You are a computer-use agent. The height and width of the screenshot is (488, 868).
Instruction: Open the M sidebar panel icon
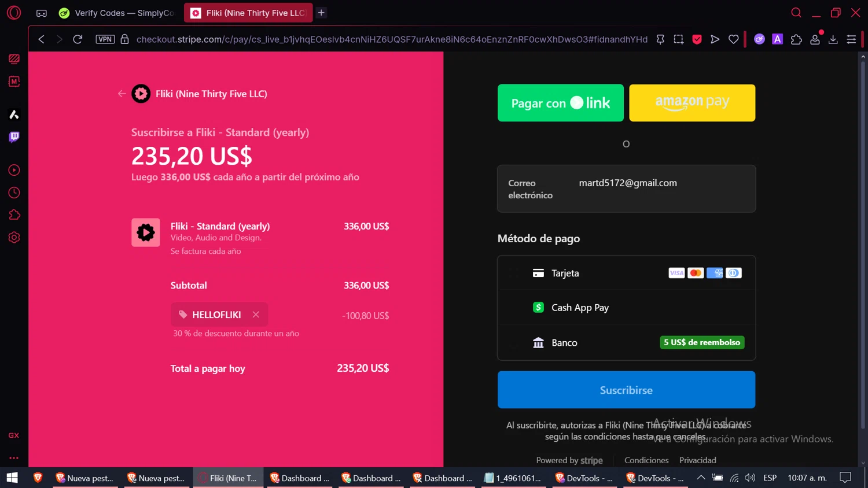coord(14,82)
